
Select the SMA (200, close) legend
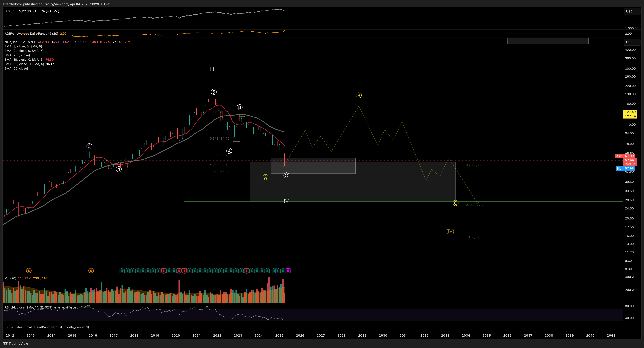pos(17,55)
